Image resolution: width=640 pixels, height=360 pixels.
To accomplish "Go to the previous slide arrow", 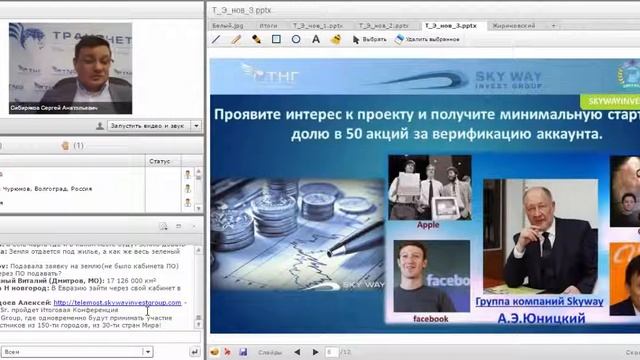I will pyautogui.click(x=297, y=352).
